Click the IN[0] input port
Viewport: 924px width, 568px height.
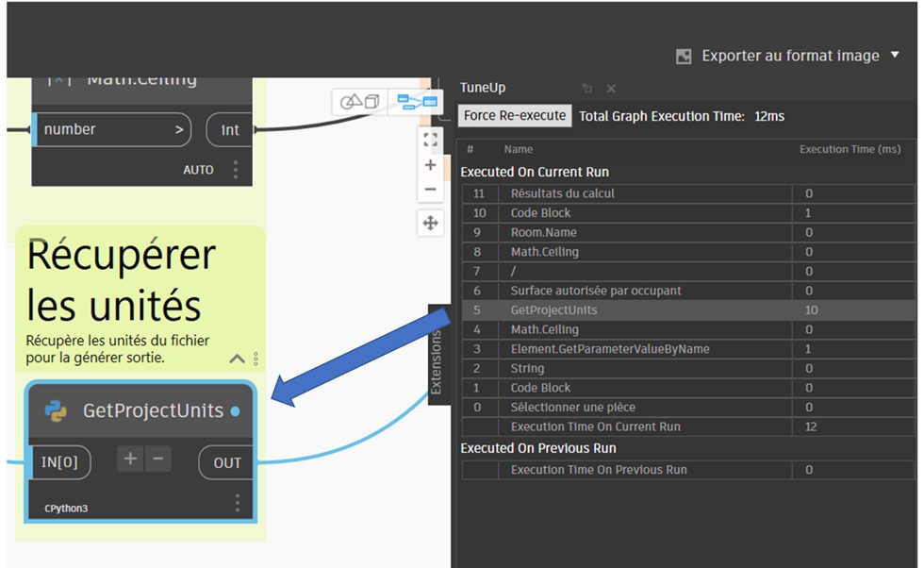pyautogui.click(x=59, y=461)
